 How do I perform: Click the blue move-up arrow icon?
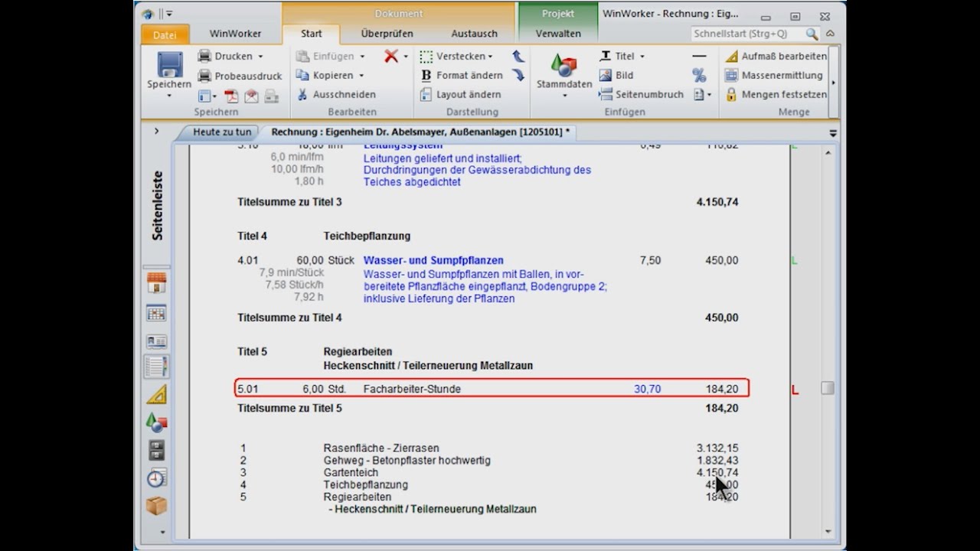pyautogui.click(x=518, y=56)
